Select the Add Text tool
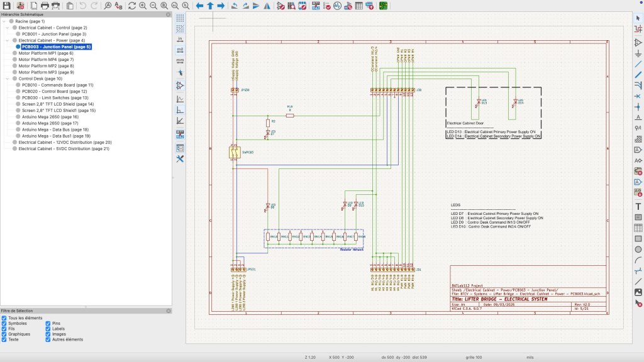Screen dimensions: 644x362 638,206
